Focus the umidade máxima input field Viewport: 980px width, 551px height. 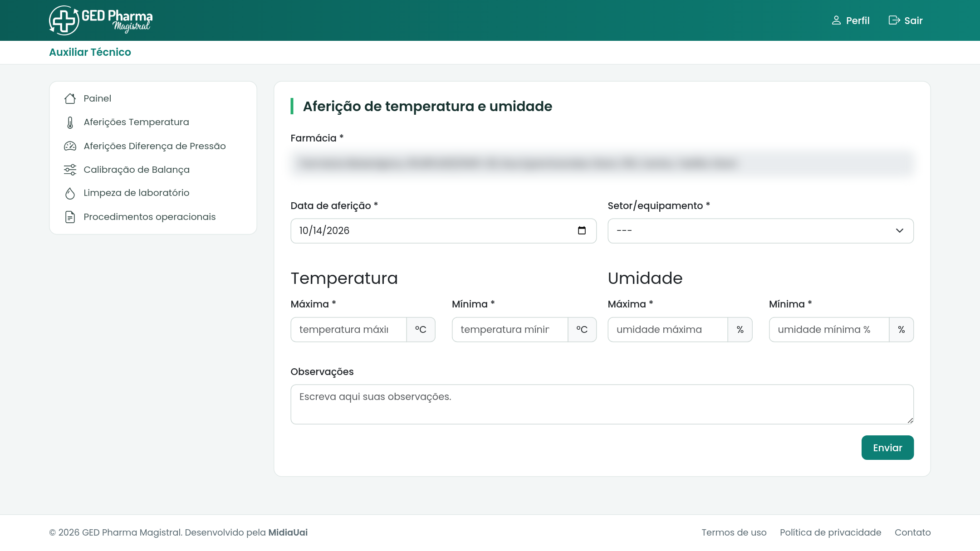pos(668,330)
